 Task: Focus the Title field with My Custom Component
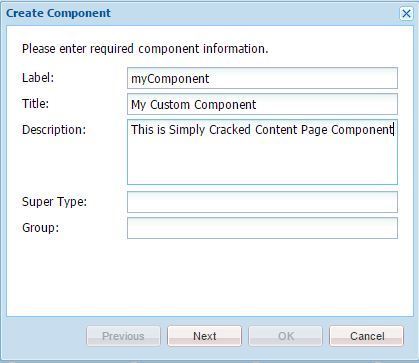[x=262, y=104]
